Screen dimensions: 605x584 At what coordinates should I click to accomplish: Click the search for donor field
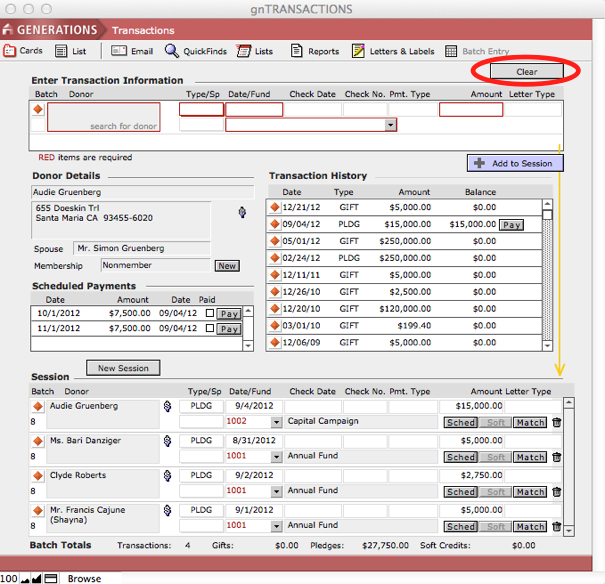point(104,118)
